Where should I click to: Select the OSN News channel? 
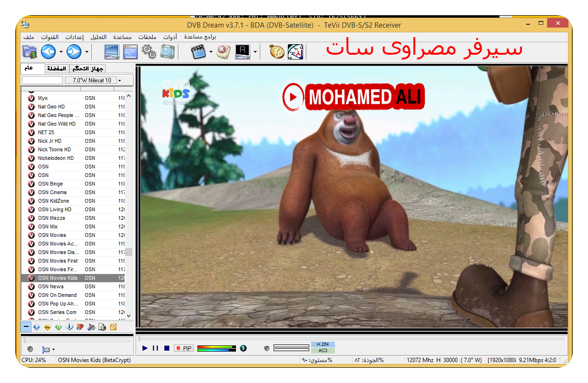point(73,286)
